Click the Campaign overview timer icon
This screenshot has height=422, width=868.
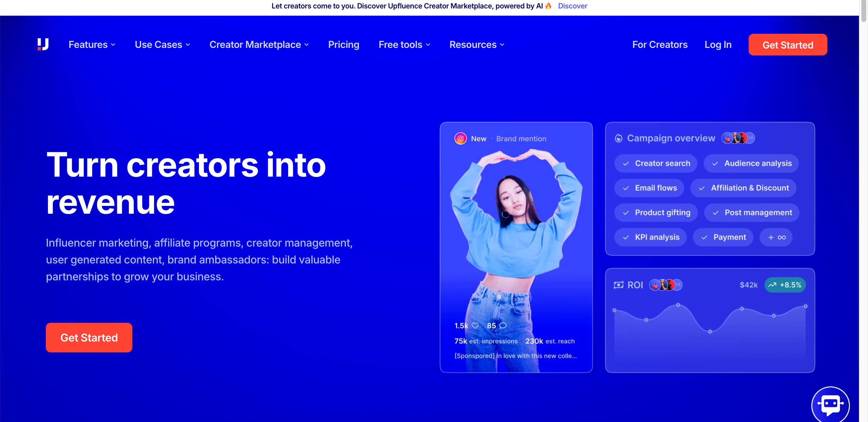[618, 138]
